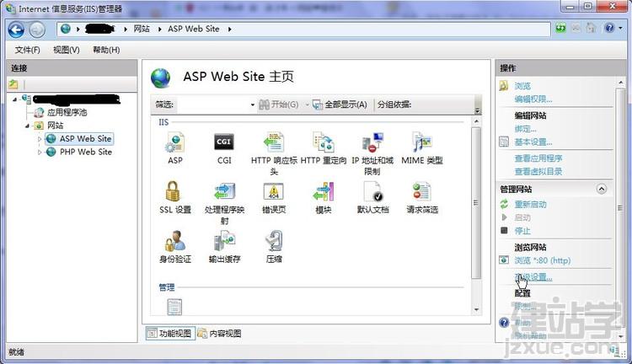Collapse the 管理网站 section chevron
The width and height of the screenshot is (632, 364).
(x=602, y=189)
